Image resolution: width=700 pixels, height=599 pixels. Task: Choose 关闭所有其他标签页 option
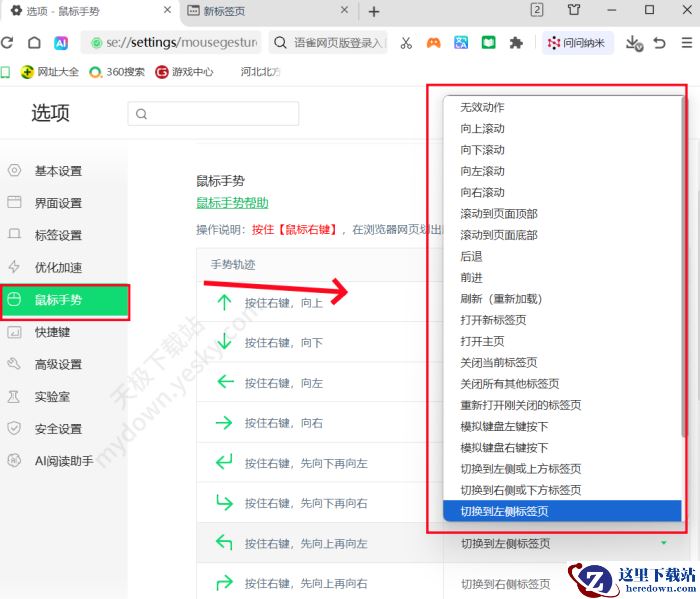(x=562, y=384)
